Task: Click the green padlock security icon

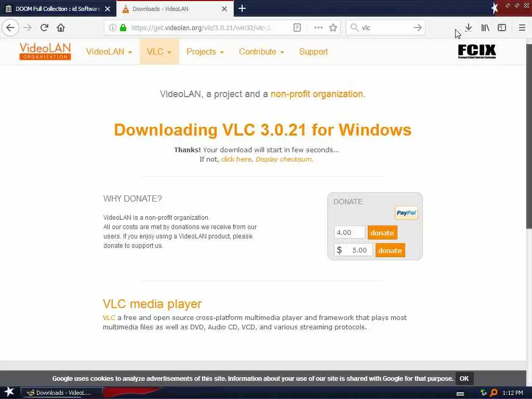Action: point(124,28)
